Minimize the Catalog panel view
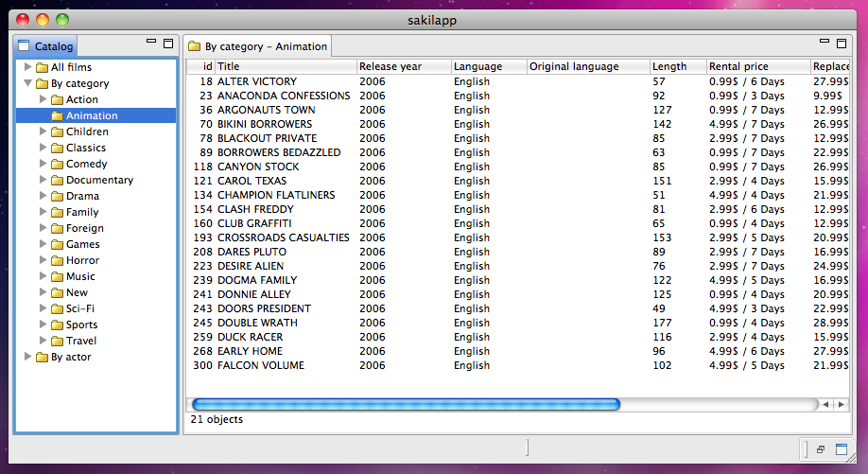868x474 pixels. click(x=151, y=43)
